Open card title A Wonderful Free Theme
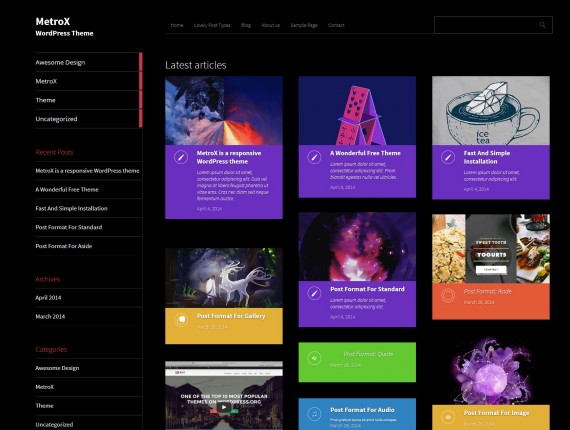The width and height of the screenshot is (570, 430). [x=365, y=153]
